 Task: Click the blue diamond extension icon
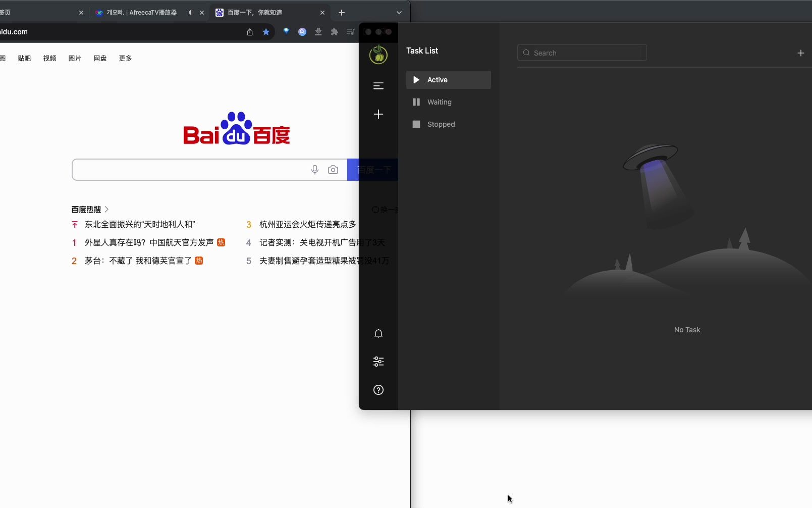(x=286, y=31)
